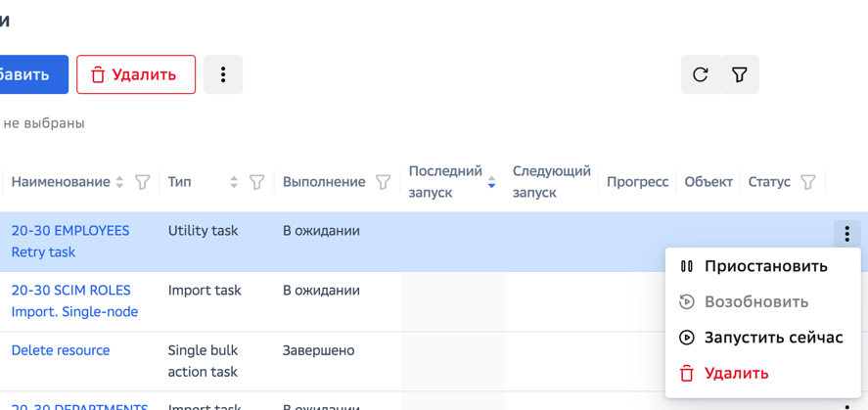
Task: Open the row menu for 20-30 EMPLOYEES Retry task
Action: click(x=847, y=234)
